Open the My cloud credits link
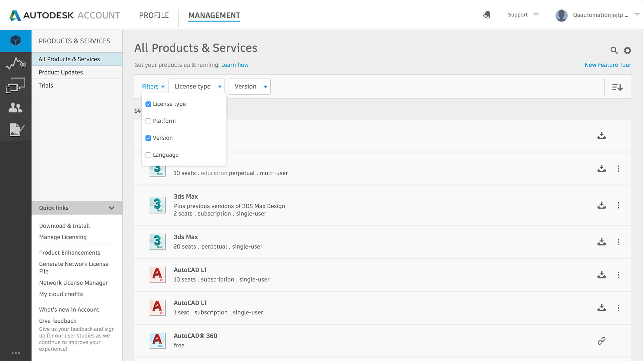Viewport: 644px width, 361px height. click(61, 294)
